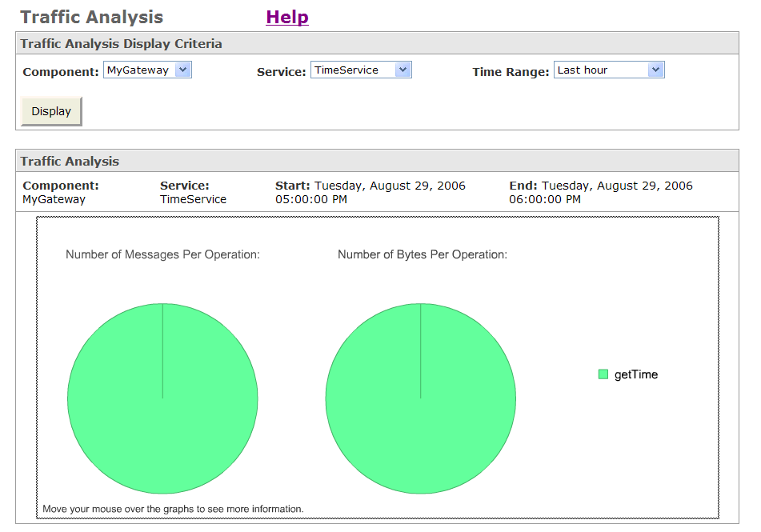Click the Bytes Per Operation pie chart
Image resolution: width=761 pixels, height=532 pixels.
pos(421,398)
